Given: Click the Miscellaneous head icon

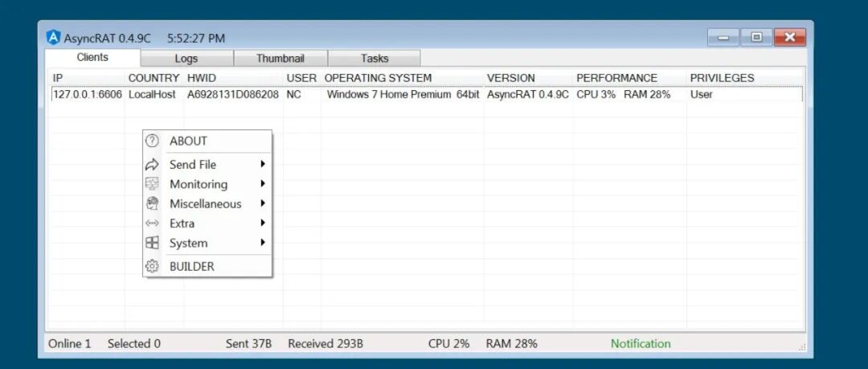Looking at the screenshot, I should (x=152, y=204).
